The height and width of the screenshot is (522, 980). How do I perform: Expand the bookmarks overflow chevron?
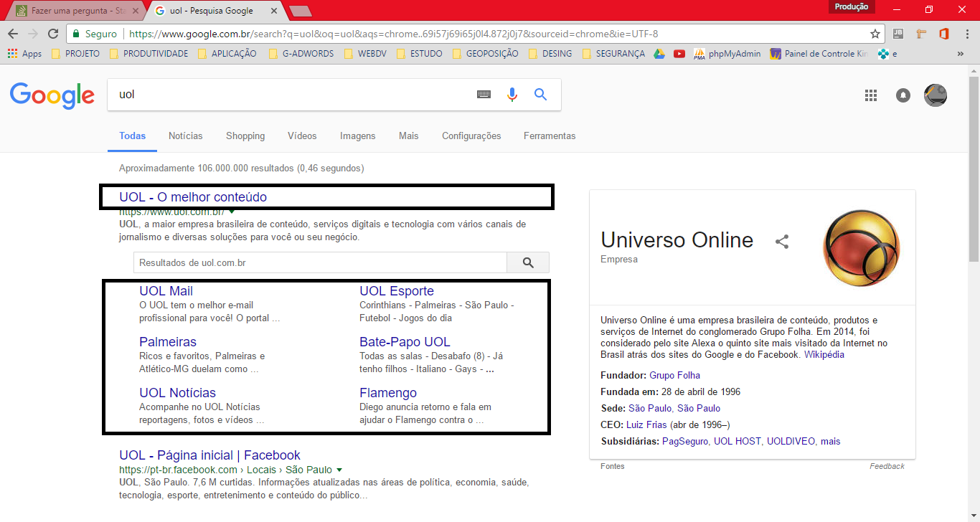(961, 54)
